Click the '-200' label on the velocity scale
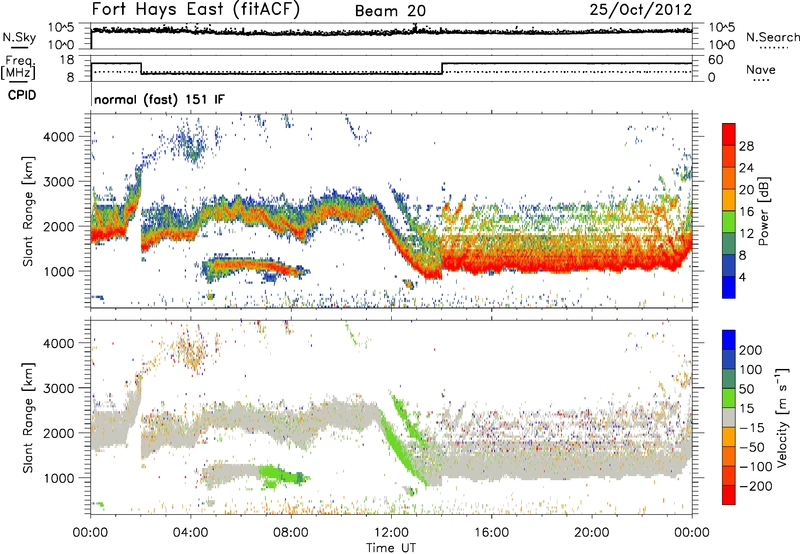800x554 pixels. [x=756, y=486]
